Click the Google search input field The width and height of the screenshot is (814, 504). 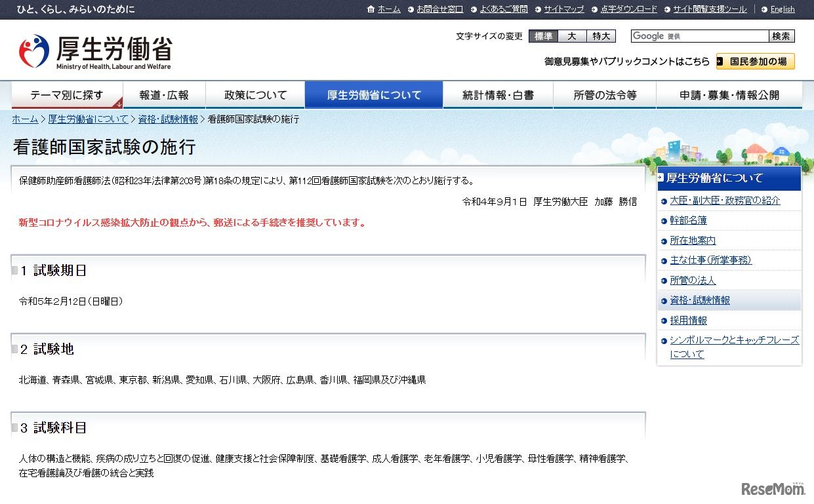point(699,36)
